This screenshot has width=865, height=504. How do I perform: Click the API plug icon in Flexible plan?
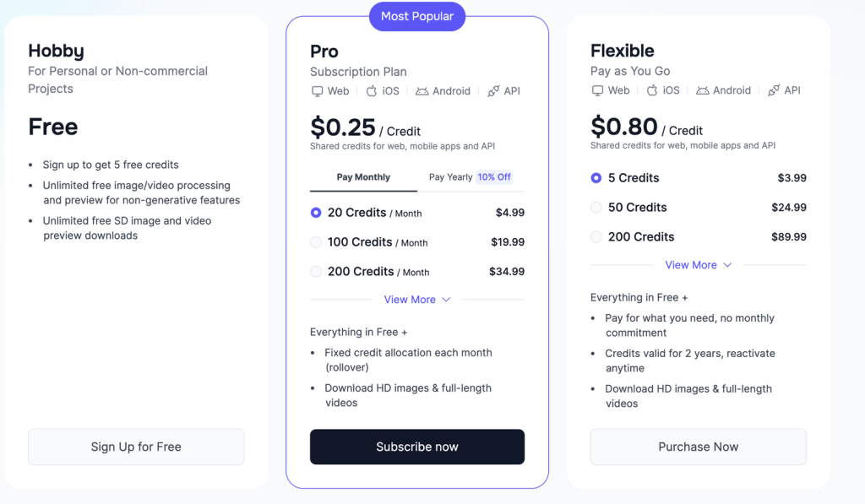click(774, 90)
